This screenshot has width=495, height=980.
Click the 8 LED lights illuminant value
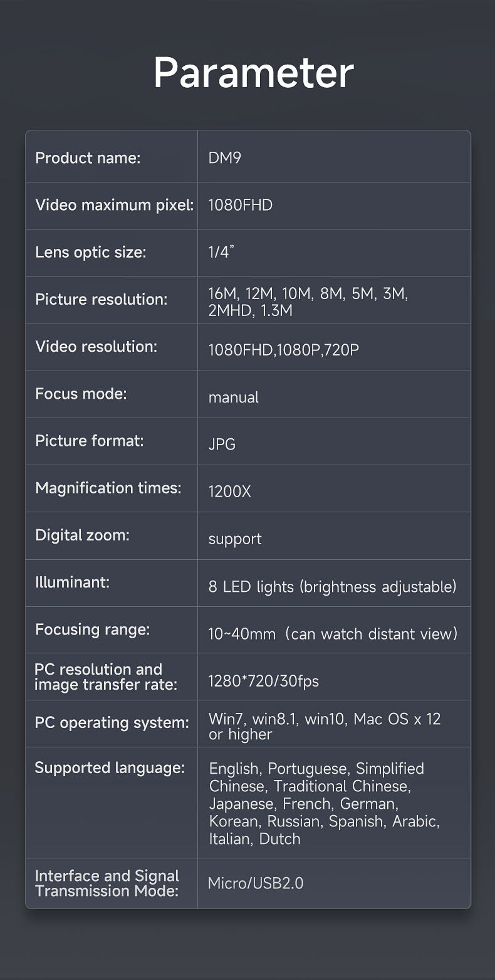coord(332,587)
